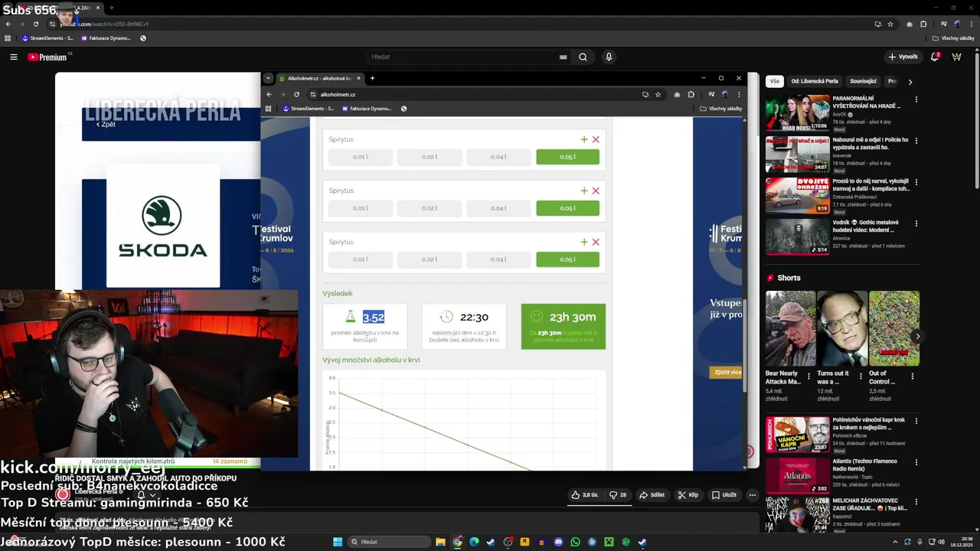Open the tab search dropdown in inner browser
This screenshot has width=980, height=551.
[x=268, y=78]
